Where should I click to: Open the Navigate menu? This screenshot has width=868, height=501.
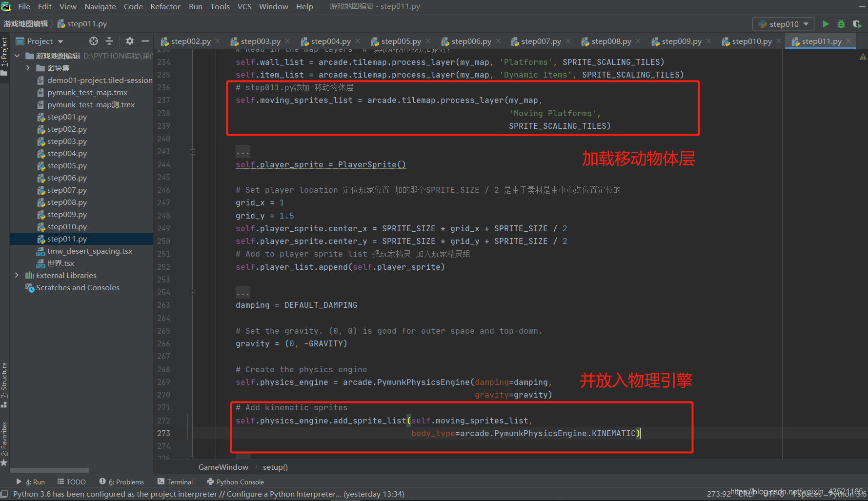tap(100, 6)
